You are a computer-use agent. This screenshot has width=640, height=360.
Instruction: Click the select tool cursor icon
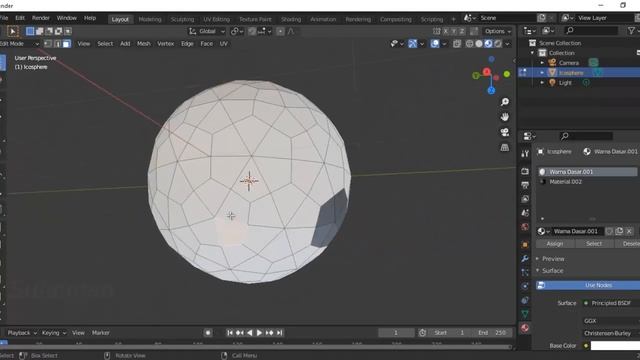click(x=13, y=31)
